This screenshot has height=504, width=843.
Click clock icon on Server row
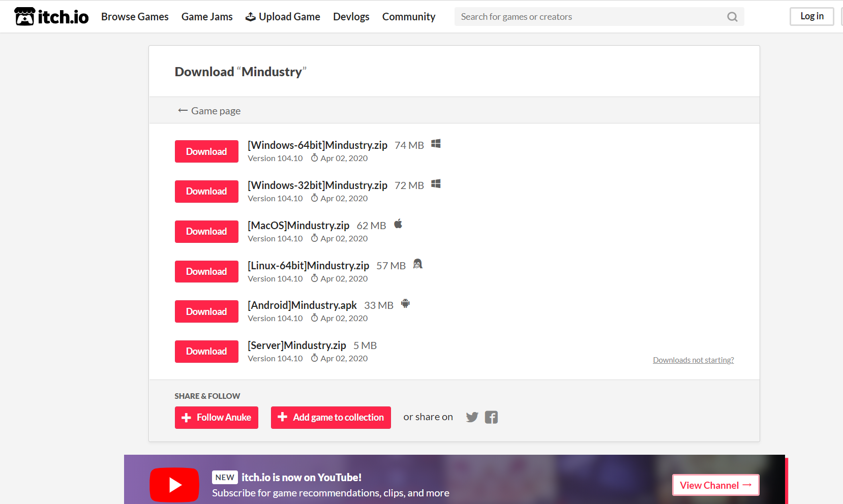[x=314, y=358]
